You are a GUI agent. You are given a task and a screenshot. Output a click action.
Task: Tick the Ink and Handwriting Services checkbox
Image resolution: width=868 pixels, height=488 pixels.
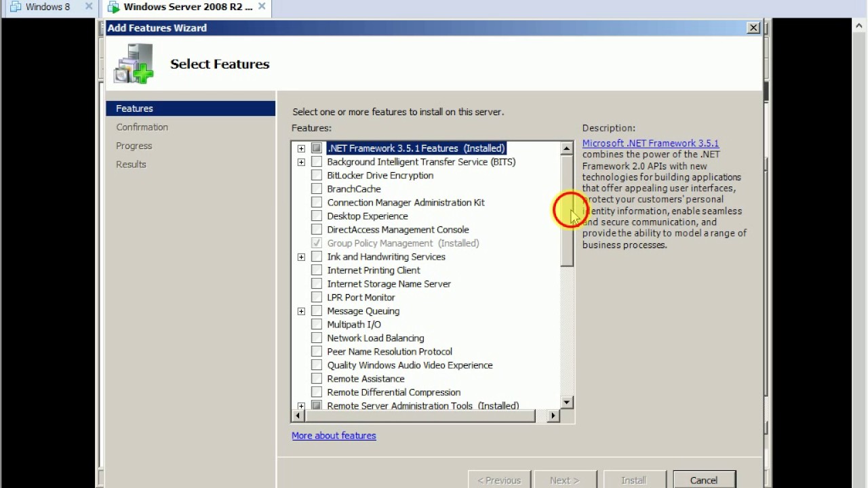[317, 256]
